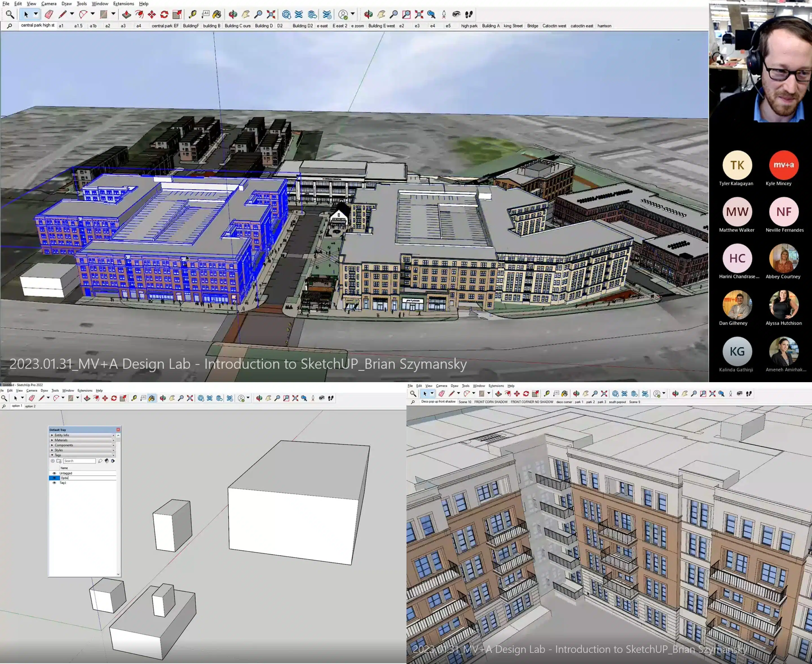Click the tag Search field
The height and width of the screenshot is (664, 812).
80,461
